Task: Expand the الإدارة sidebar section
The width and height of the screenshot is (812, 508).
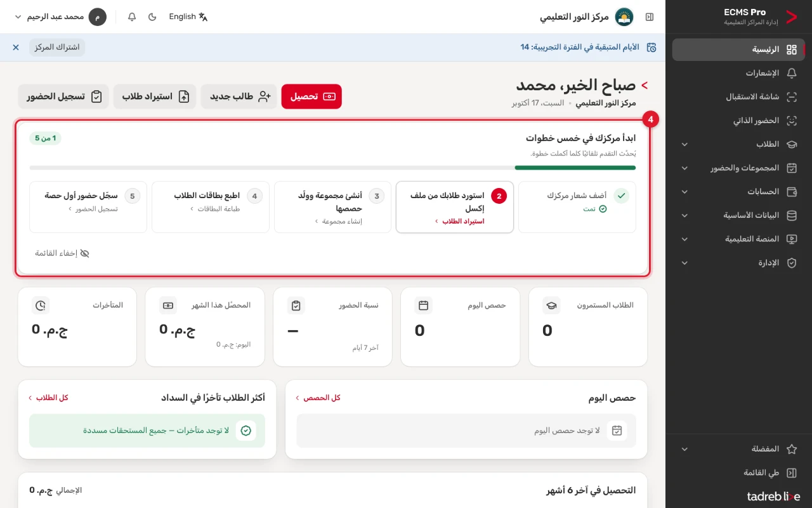Action: click(738, 263)
